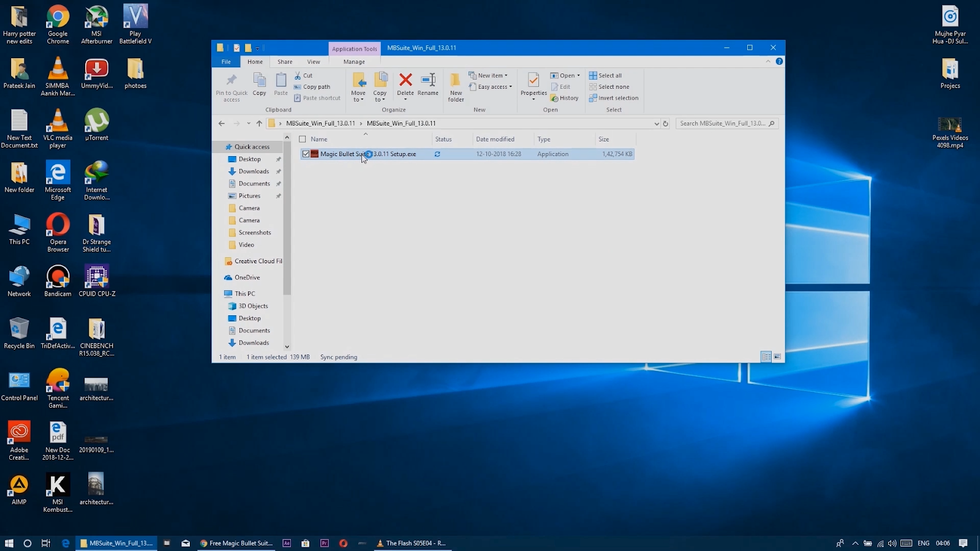The image size is (980, 551).
Task: Switch to Large icons view in status bar
Action: 777,357
